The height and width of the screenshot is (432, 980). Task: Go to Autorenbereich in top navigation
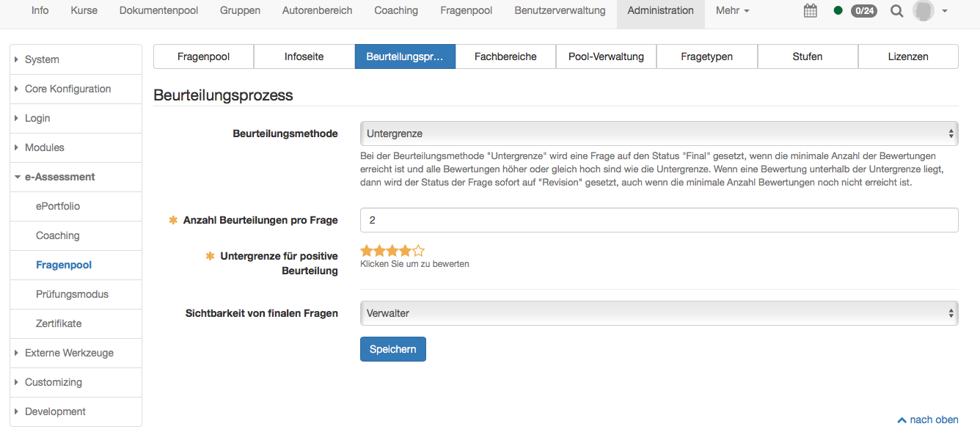click(x=317, y=11)
